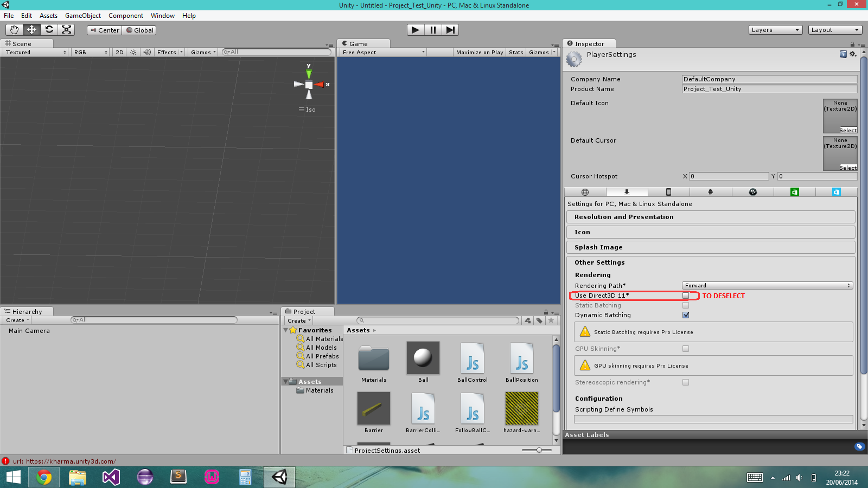
Task: Open Textured draw mode dropdown
Action: (x=36, y=52)
